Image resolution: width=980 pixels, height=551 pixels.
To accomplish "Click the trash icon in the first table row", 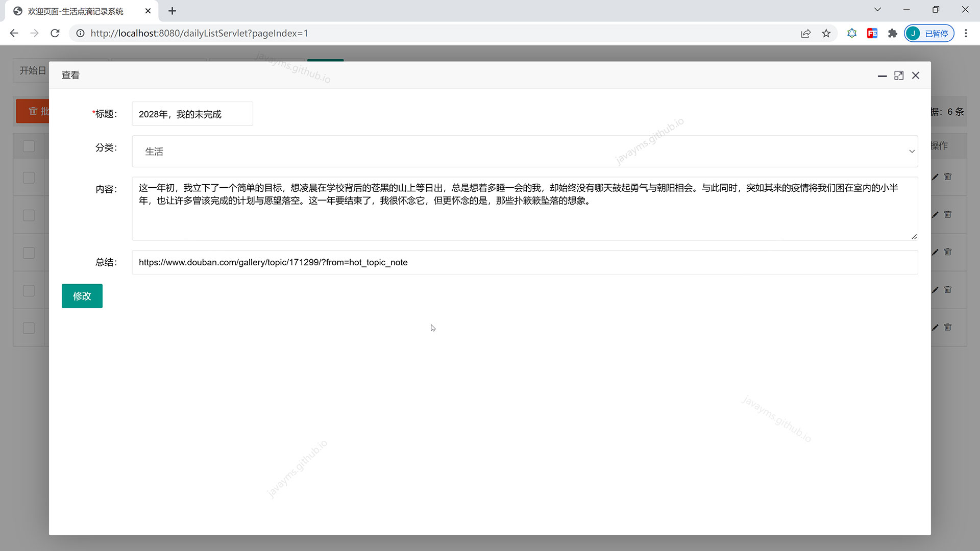I will pos(948,177).
